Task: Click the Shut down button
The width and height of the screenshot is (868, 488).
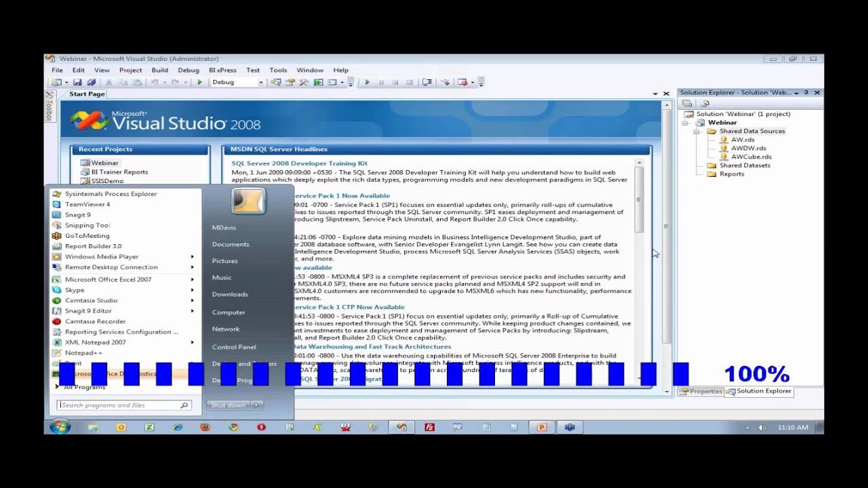Action: tap(228, 405)
